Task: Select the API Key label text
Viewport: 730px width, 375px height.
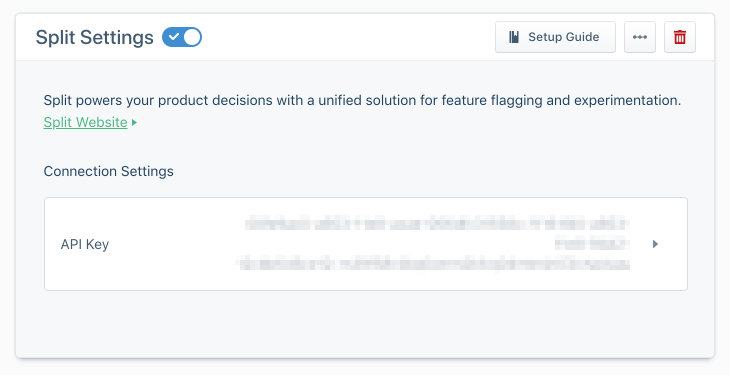Action: (x=85, y=245)
